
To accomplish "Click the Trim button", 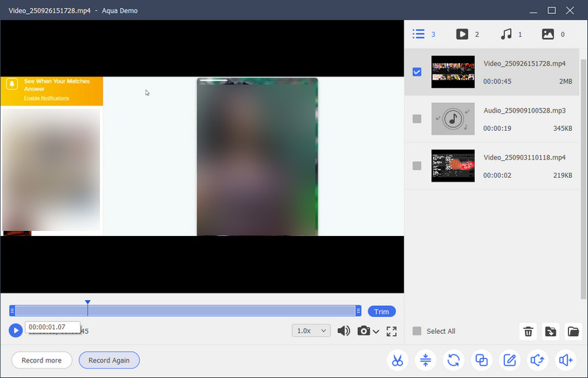I will pyautogui.click(x=381, y=311).
